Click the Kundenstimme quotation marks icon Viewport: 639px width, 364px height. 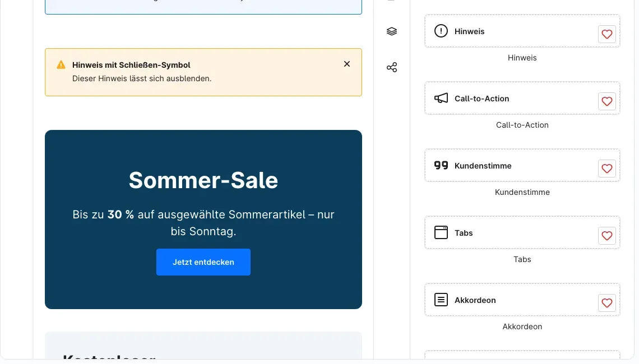pyautogui.click(x=441, y=165)
